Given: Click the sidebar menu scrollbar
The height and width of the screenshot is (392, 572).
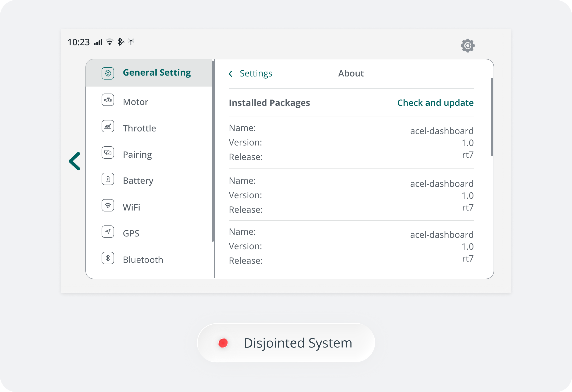Looking at the screenshot, I should [213, 151].
